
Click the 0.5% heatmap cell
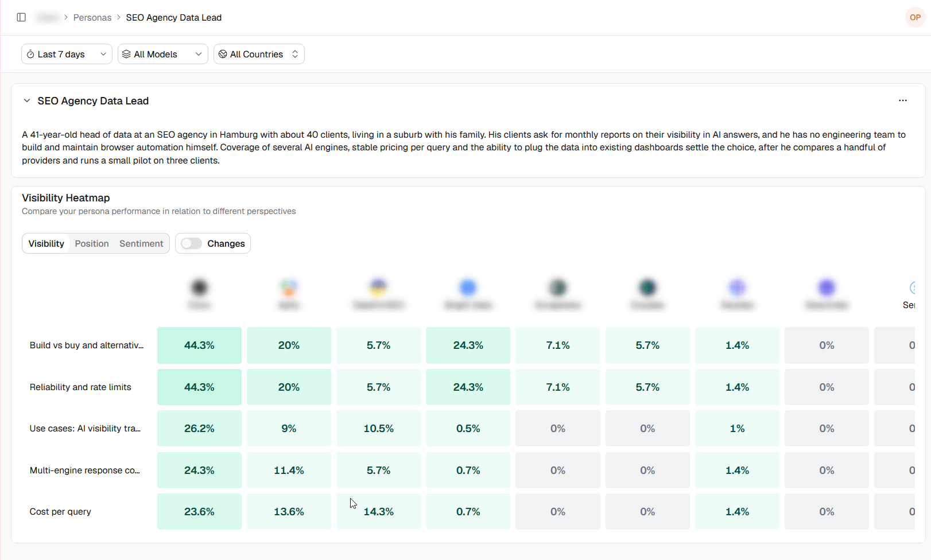(468, 429)
